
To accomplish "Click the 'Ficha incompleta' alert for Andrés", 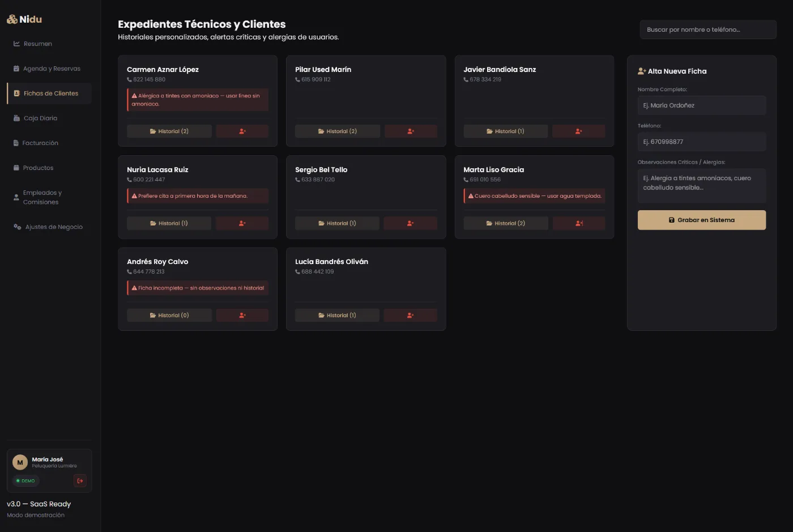I will coord(198,288).
